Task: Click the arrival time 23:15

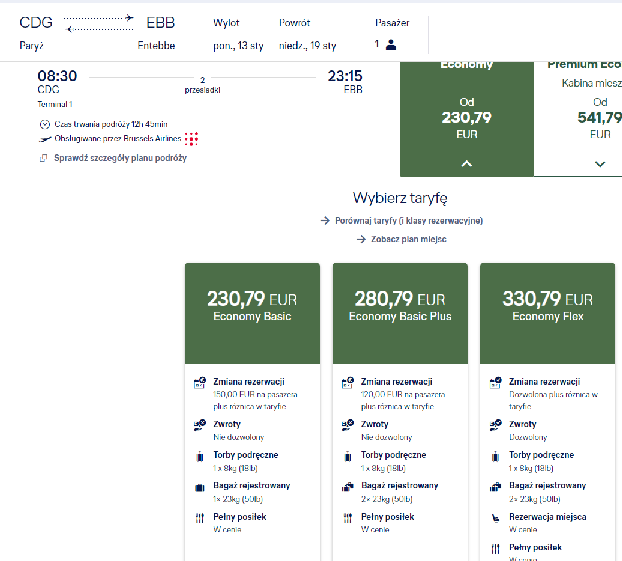Action: point(345,76)
